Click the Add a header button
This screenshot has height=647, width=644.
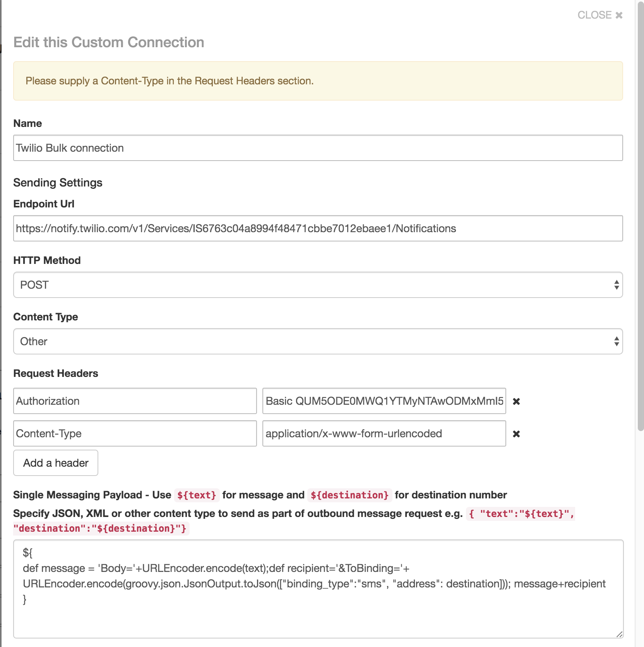point(56,463)
